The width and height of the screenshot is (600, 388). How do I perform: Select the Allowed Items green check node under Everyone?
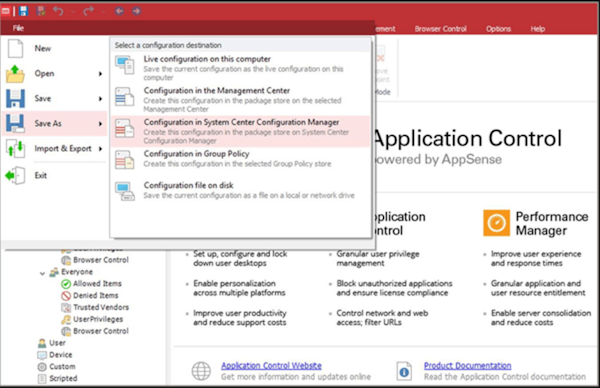pos(91,284)
